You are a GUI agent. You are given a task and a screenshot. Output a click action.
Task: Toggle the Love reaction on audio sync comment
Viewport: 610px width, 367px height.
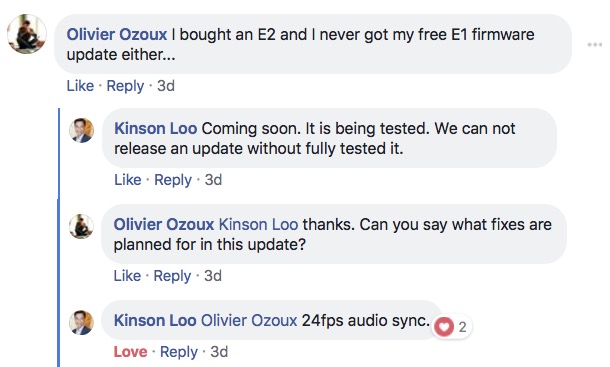point(130,352)
